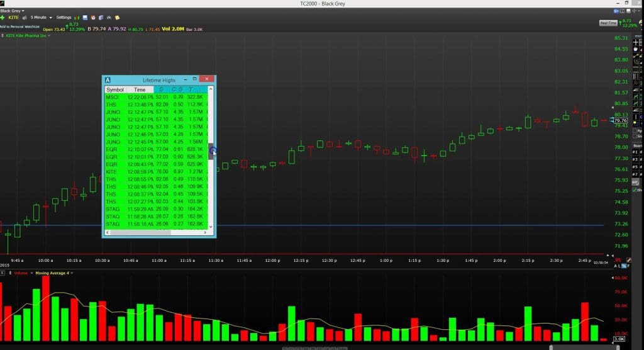
Task: Click the Vol 2.0M quote value
Action: [173, 29]
